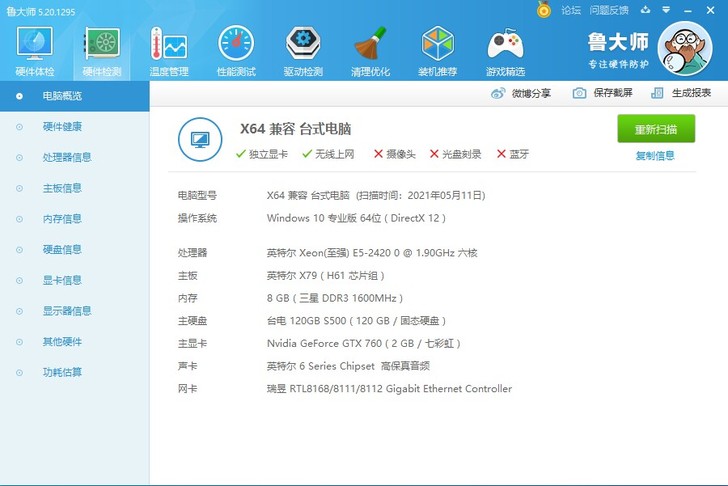Open 论坛 forum link
This screenshot has width=728, height=486.
[571, 10]
